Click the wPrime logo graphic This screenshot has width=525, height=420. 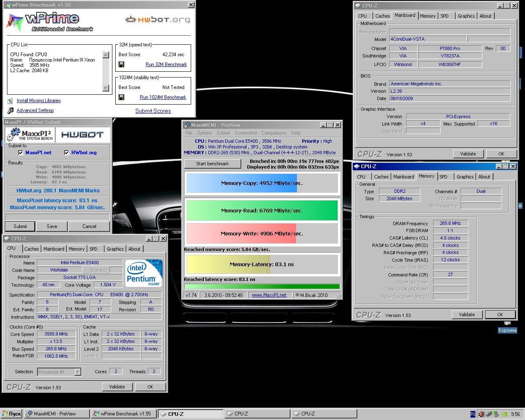(50, 22)
